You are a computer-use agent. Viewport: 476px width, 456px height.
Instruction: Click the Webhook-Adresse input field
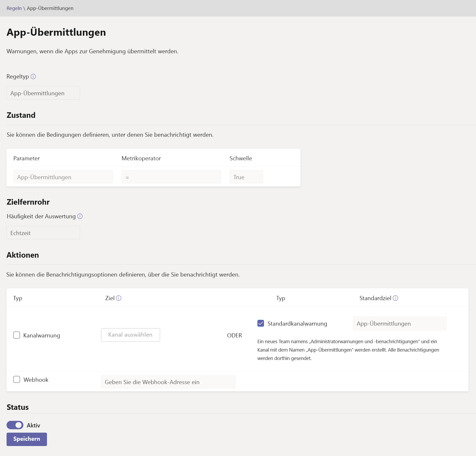pos(168,382)
